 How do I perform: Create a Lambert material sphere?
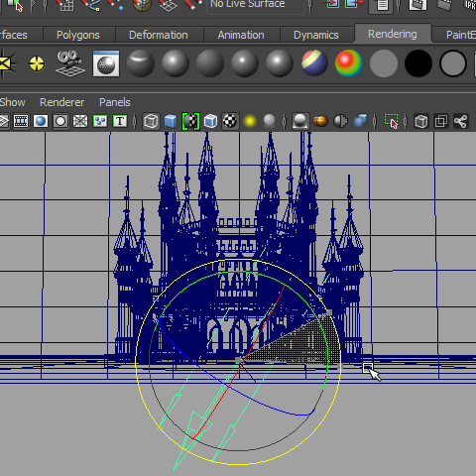pyautogui.click(x=210, y=63)
